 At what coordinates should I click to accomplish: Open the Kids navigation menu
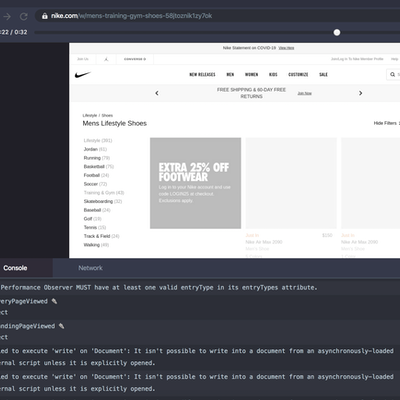pos(273,74)
